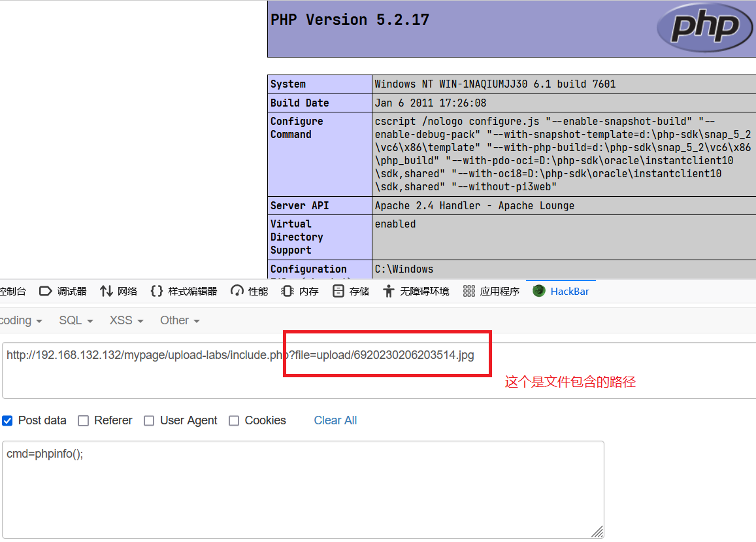Click the application (应用程序) grid icon

(468, 291)
